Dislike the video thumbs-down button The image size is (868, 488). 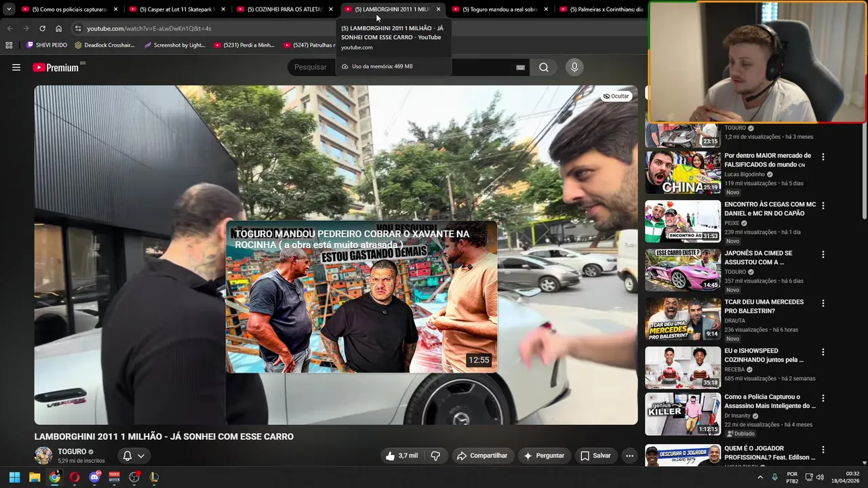pos(435,455)
